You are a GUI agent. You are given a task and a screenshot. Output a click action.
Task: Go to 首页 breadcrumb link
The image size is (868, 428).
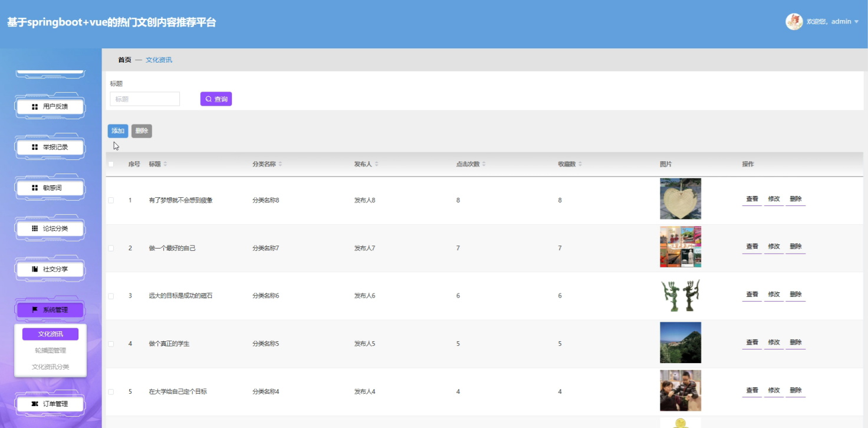(x=124, y=60)
